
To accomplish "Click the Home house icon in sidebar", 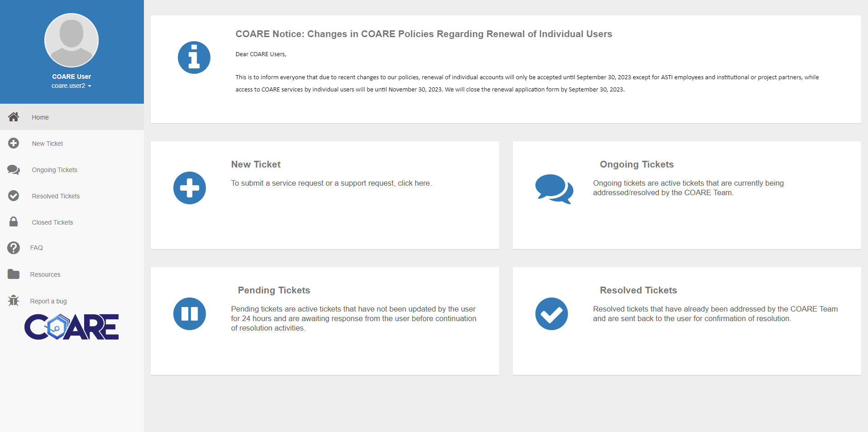I will [14, 117].
